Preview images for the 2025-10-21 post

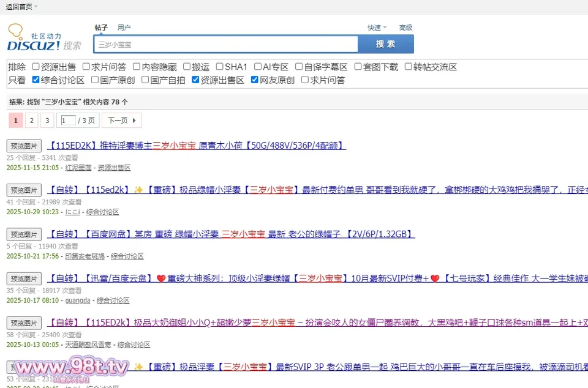(x=24, y=234)
